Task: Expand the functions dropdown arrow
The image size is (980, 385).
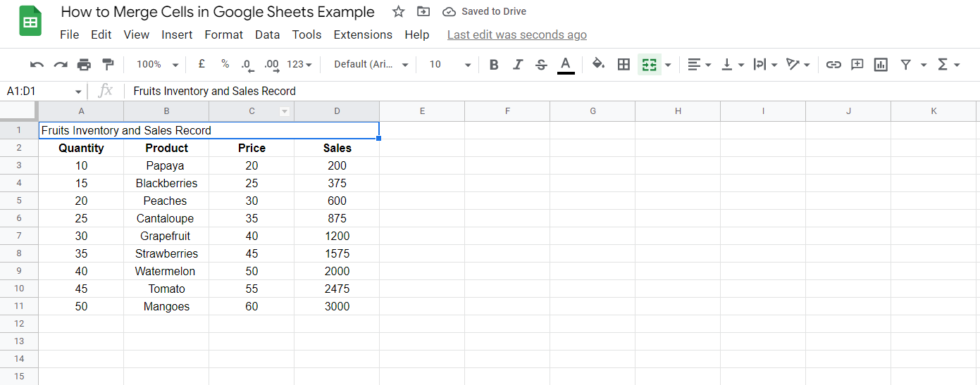Action: tap(957, 64)
